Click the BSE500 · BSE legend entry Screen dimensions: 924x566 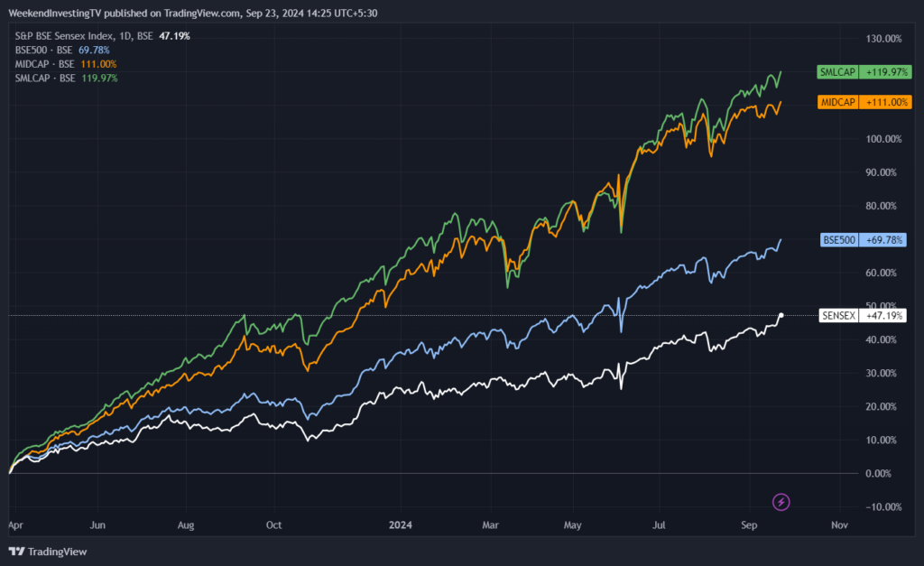(x=43, y=51)
